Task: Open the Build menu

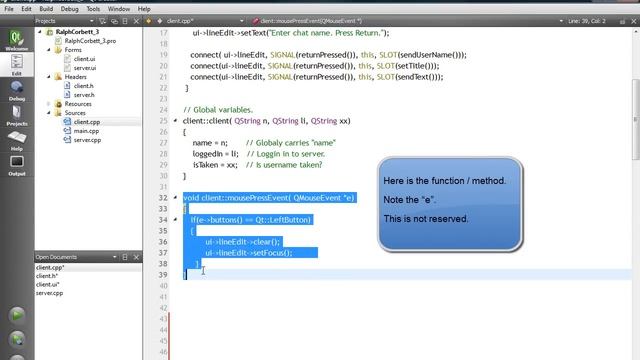Action: click(46, 9)
